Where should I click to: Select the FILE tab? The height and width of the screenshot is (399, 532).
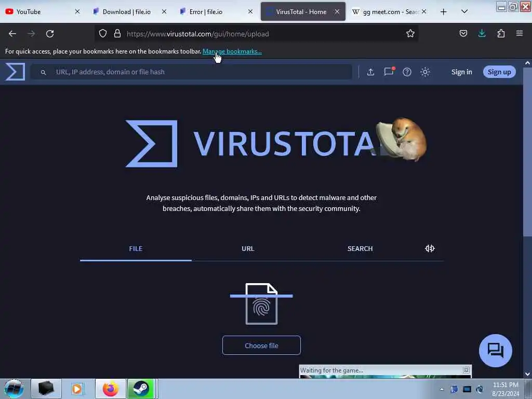click(136, 249)
